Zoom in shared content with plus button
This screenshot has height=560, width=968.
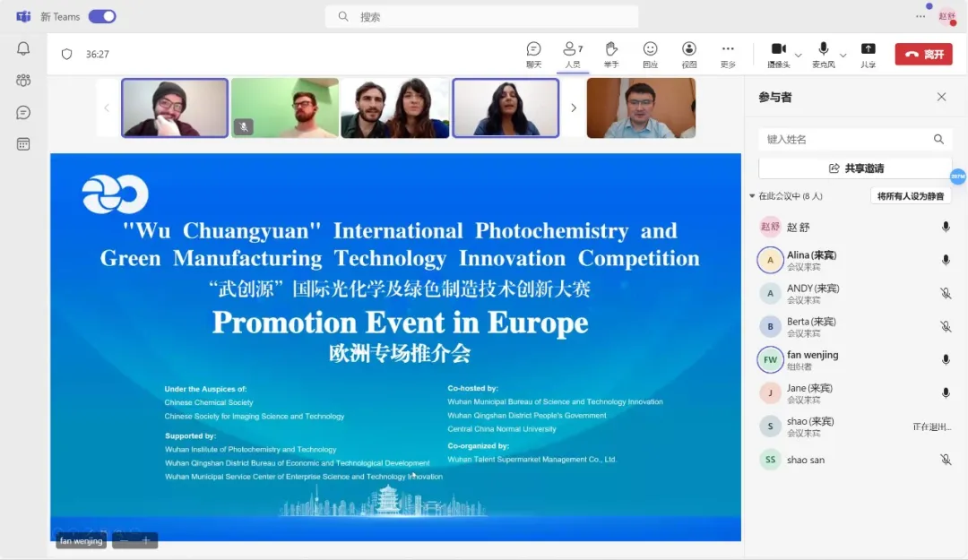pos(146,541)
